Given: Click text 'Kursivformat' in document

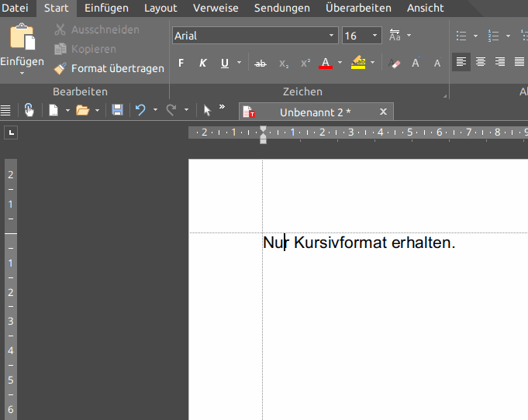Looking at the screenshot, I should point(340,243).
